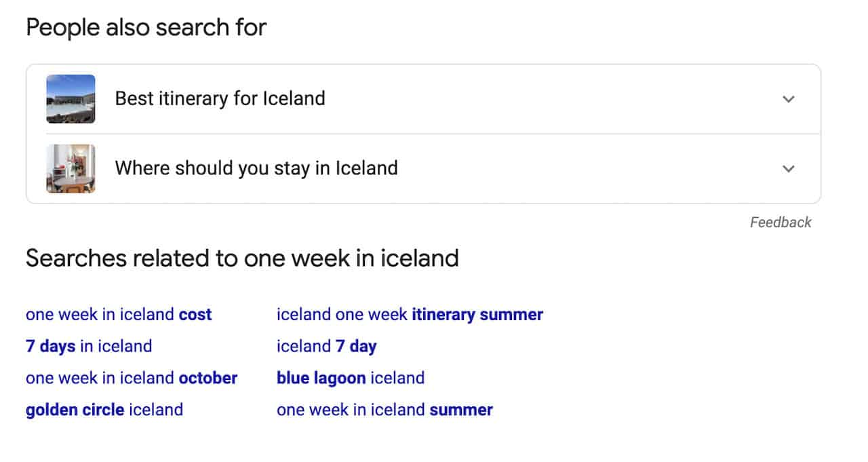868x462 pixels.
Task: Open the Blue Lagoon thumbnail image
Action: click(x=71, y=99)
